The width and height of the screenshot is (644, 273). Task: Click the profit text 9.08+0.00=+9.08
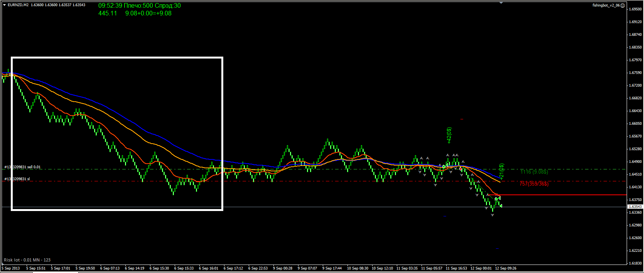[148, 13]
